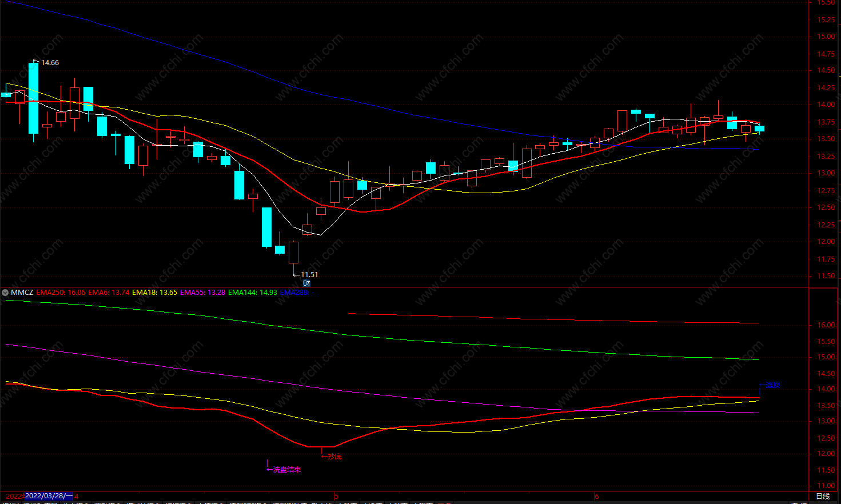Click the 财 finance marker icon
This screenshot has width=841, height=504.
point(306,283)
